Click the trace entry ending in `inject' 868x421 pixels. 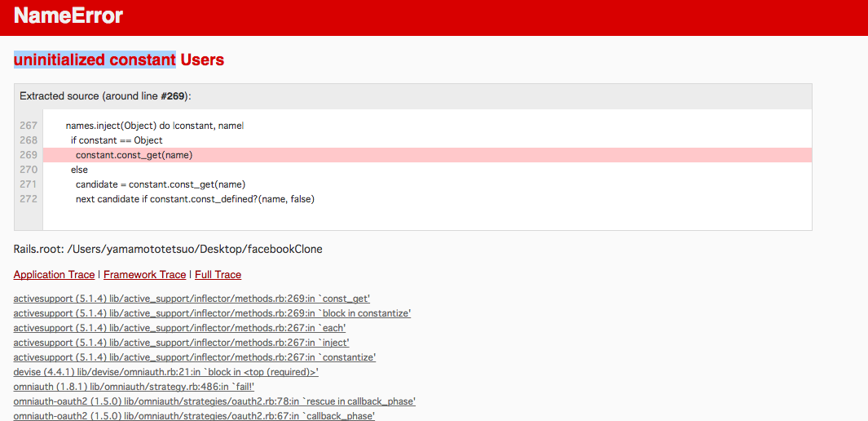click(181, 343)
